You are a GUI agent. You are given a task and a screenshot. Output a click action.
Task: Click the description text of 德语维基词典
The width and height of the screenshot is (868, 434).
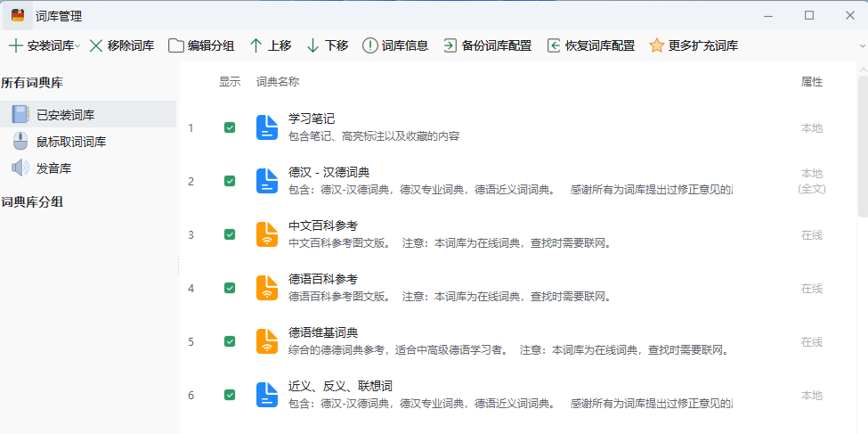510,350
